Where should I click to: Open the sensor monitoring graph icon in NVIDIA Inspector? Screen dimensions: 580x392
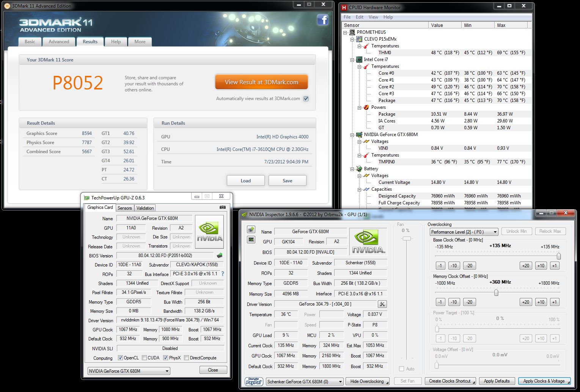(251, 240)
